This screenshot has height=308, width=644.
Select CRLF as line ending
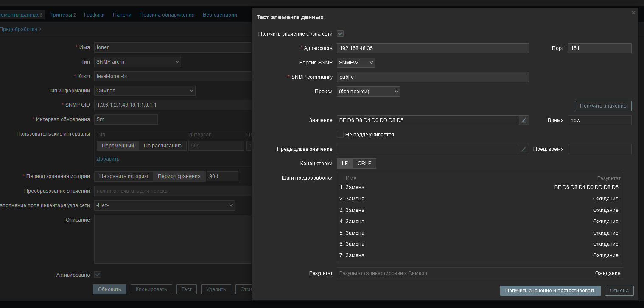click(x=364, y=164)
